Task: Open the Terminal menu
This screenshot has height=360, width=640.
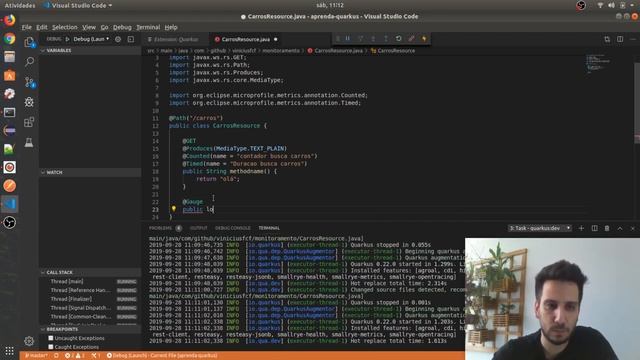Action: point(148,27)
